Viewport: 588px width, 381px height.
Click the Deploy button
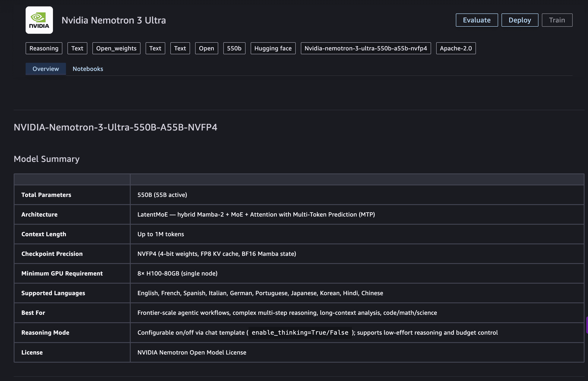click(519, 20)
